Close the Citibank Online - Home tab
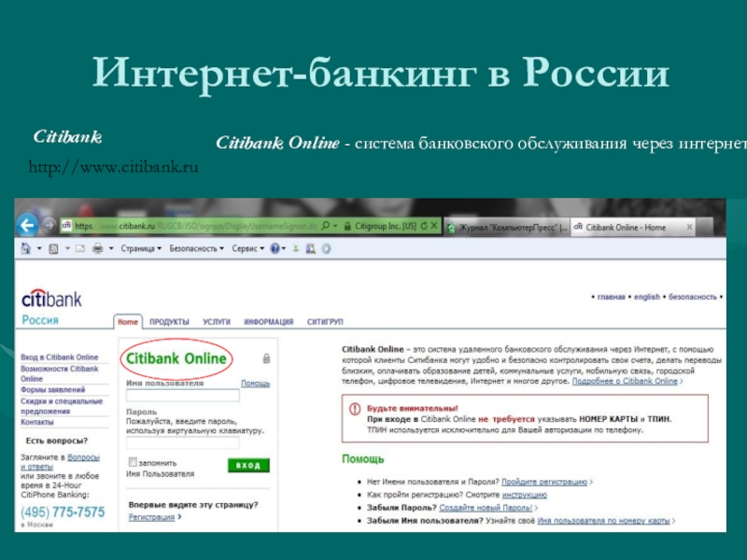This screenshot has width=747, height=560. point(689,227)
